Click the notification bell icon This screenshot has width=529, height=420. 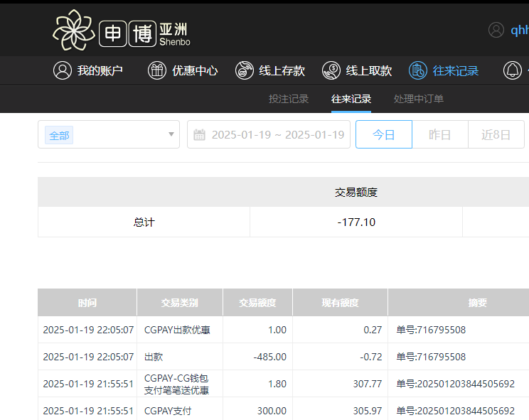[512, 70]
